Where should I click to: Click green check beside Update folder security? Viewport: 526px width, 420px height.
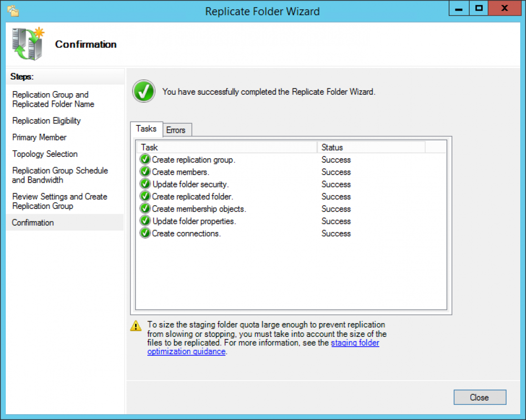[x=145, y=184]
